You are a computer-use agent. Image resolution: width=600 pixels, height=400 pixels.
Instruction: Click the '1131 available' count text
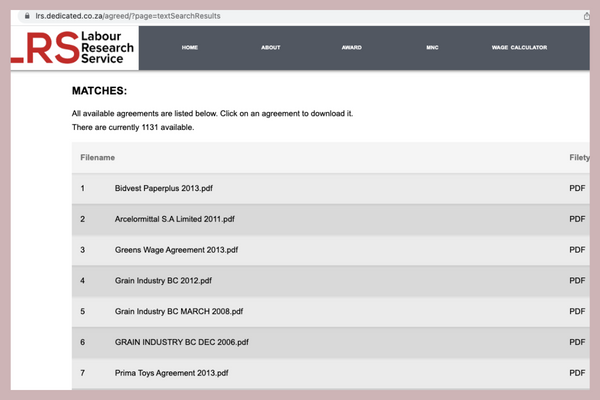[x=168, y=127]
